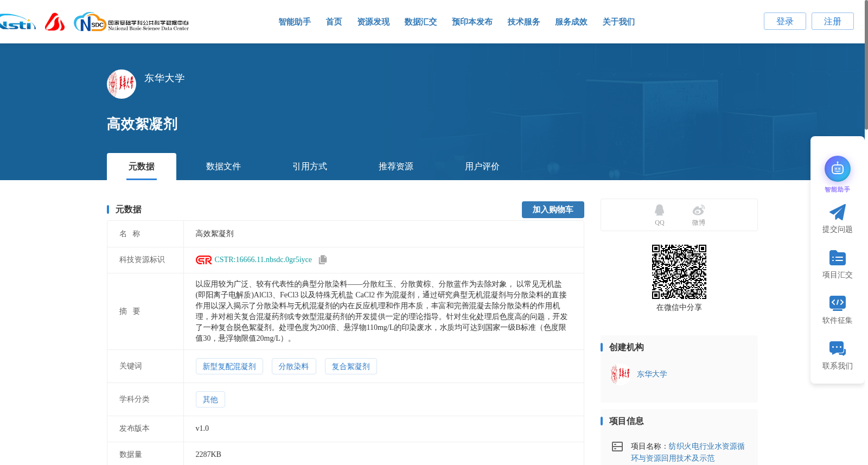Click the 东华大学 logo under 创建机构
Viewport: 868px width, 465px height.
(620, 374)
